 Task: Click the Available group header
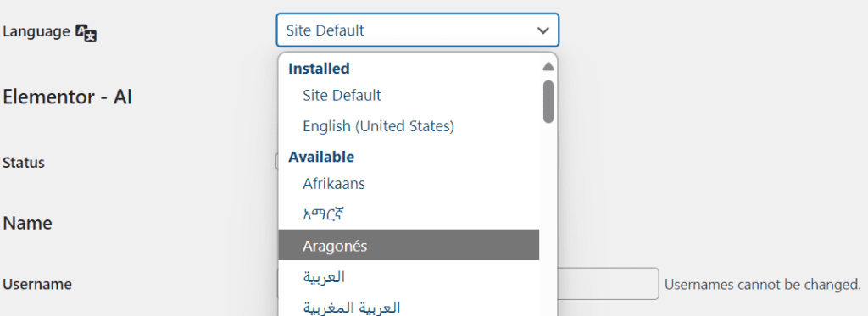321,158
